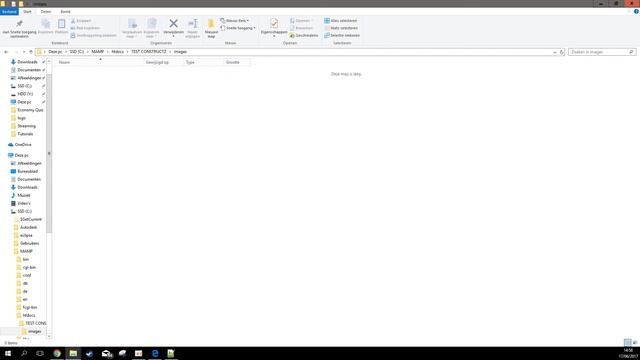Open the Tutorials folder in sidebar
This screenshot has height=360, width=640.
(25, 134)
